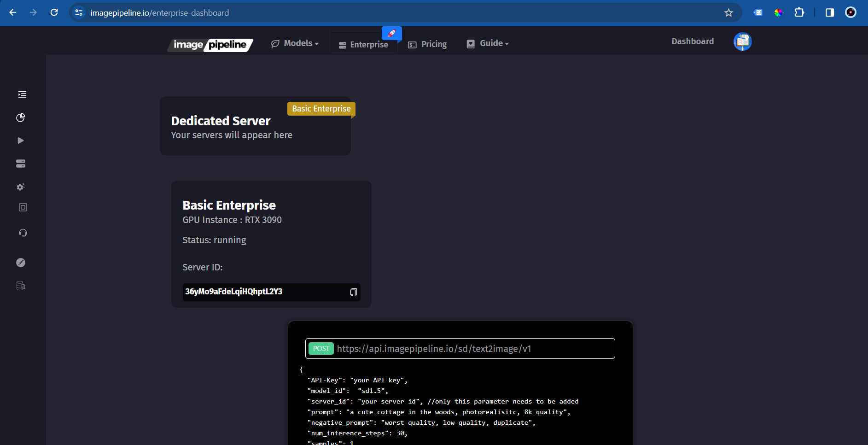Screen dimensions: 868x445
Task: Click the 'GPU Instance : RTX 3090' text
Action: [232, 220]
